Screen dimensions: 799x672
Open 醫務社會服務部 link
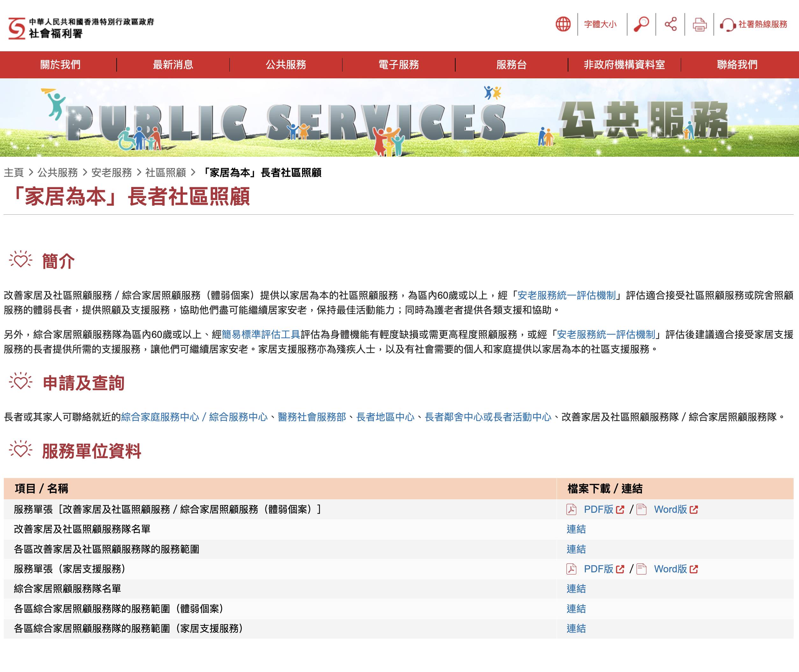[x=312, y=417]
